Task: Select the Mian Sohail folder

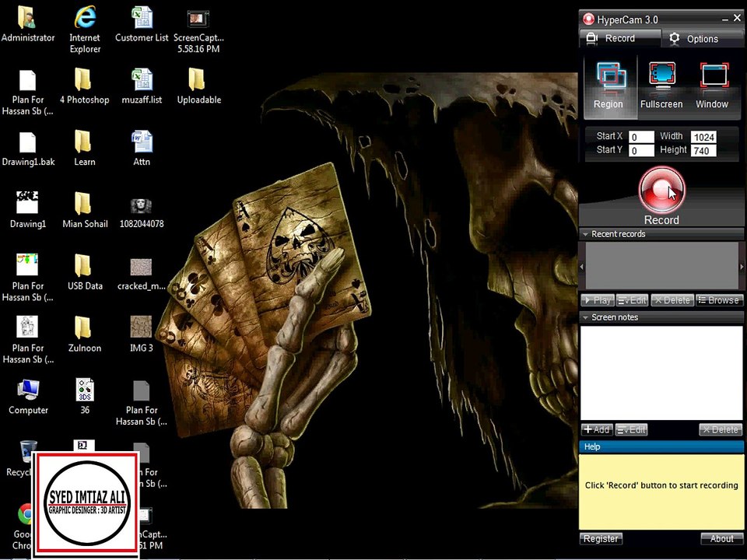Action: (85, 211)
